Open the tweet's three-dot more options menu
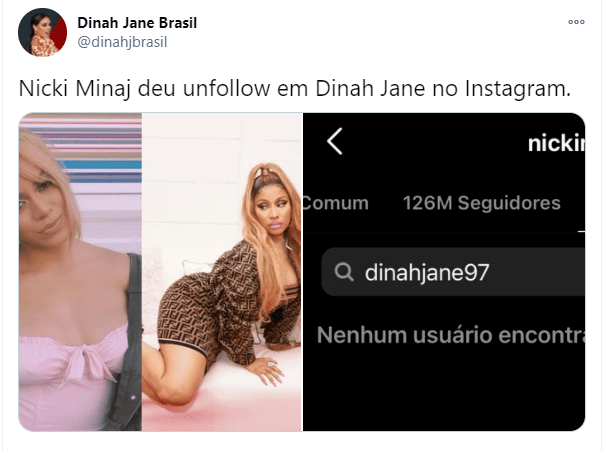This screenshot has height=451, width=604. 576,22
